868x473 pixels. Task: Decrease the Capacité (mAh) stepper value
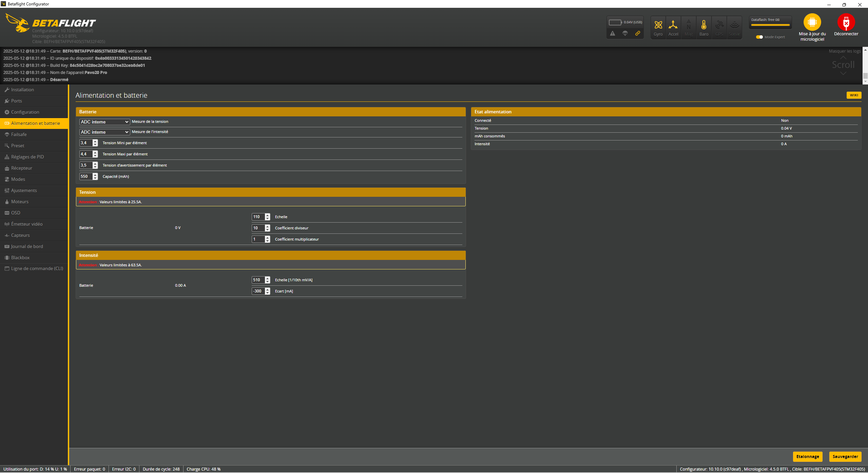[x=95, y=178]
